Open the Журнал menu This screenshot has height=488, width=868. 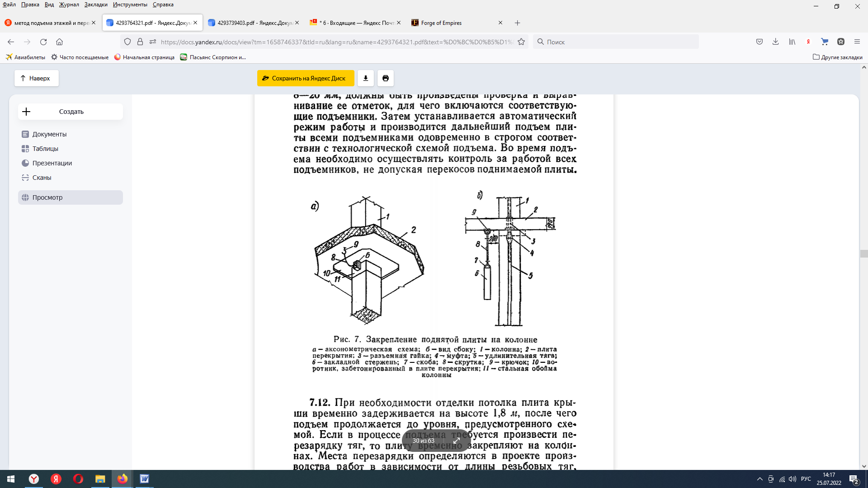click(x=69, y=5)
